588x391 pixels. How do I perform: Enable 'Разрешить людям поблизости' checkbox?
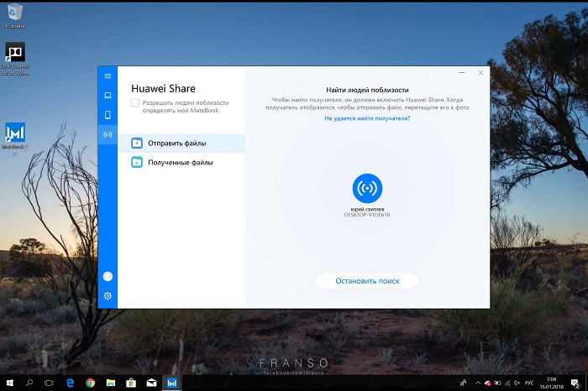pyautogui.click(x=135, y=103)
